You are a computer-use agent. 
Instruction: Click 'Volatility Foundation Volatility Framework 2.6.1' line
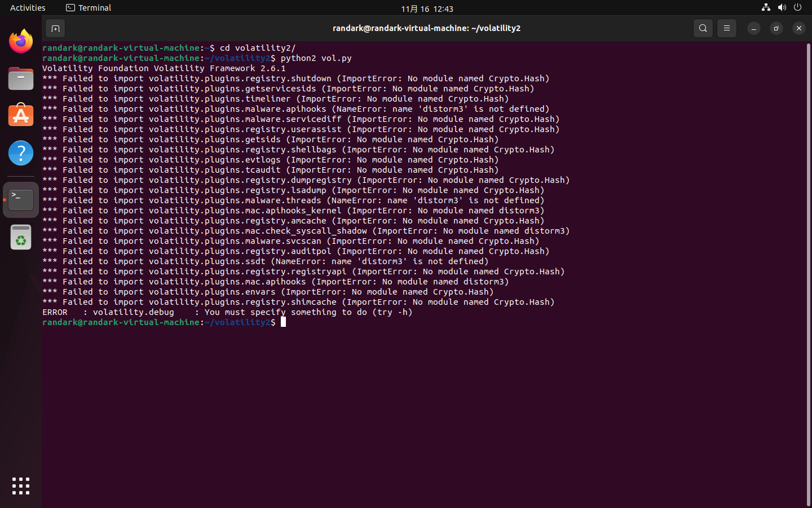(x=164, y=68)
